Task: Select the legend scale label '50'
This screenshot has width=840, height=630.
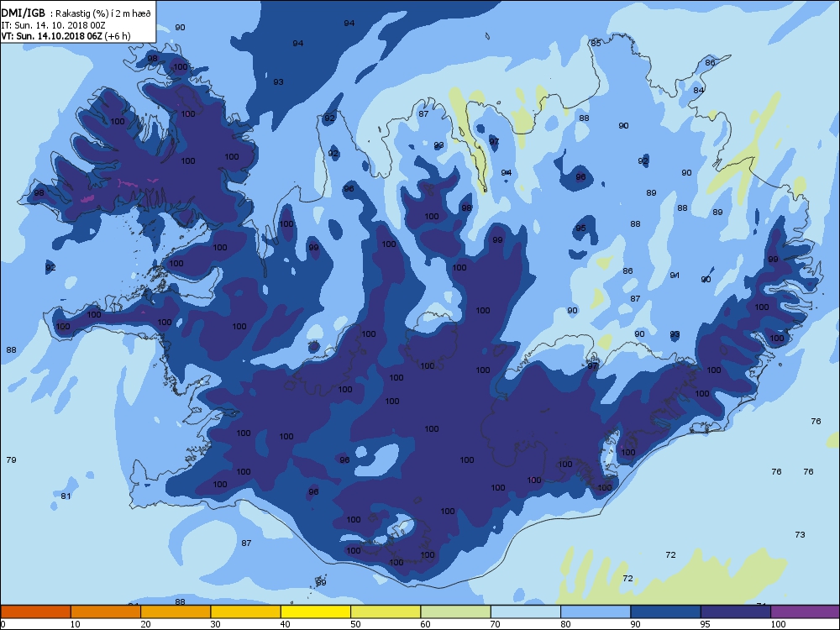Action: coord(355,624)
